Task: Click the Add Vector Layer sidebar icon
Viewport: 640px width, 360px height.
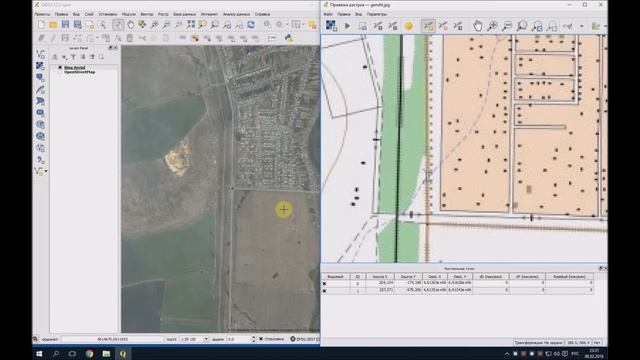Action: click(40, 54)
